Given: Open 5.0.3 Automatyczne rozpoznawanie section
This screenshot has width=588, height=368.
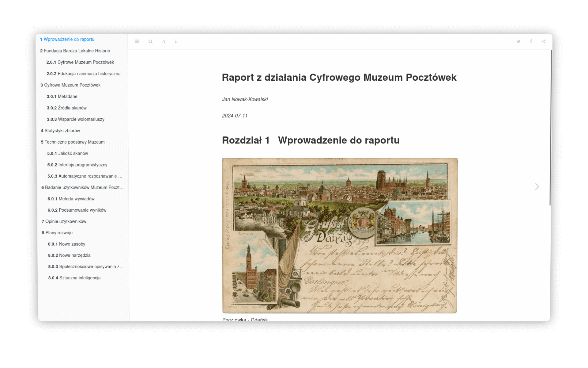Looking at the screenshot, I should tap(85, 176).
